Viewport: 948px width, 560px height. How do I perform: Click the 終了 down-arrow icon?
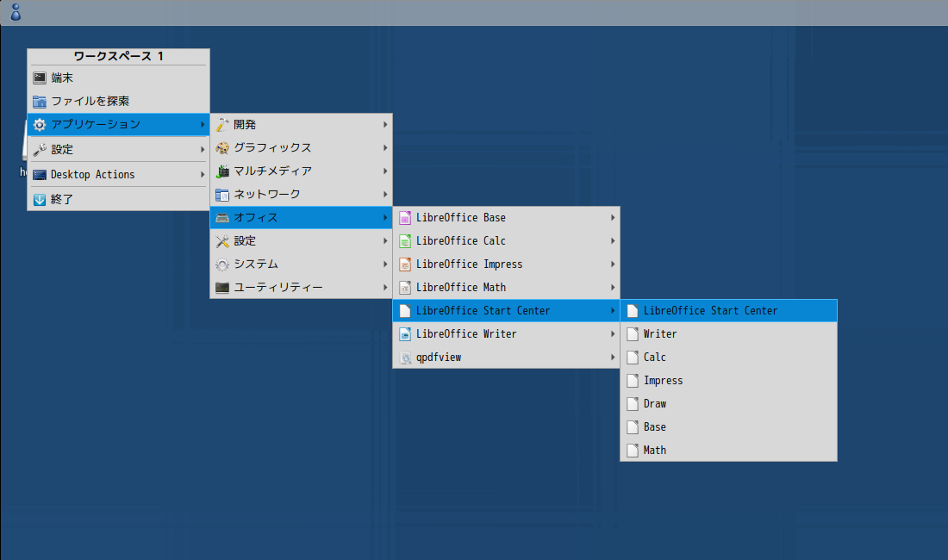tap(40, 199)
